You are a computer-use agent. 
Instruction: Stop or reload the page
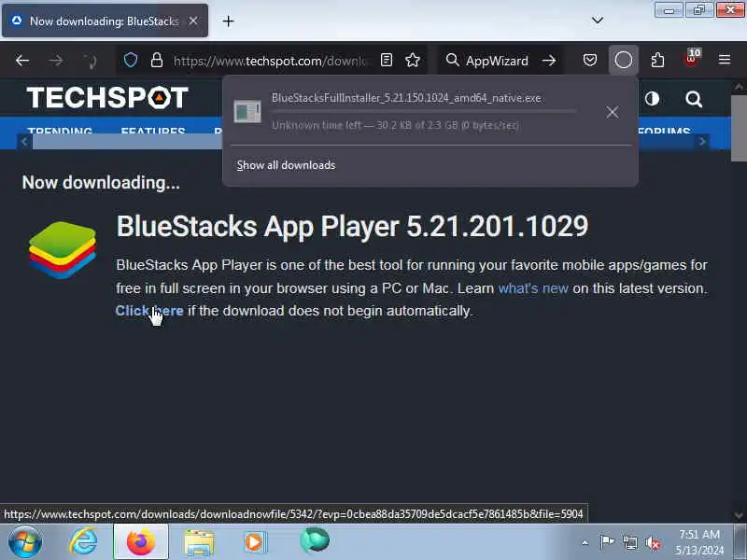[x=91, y=61]
